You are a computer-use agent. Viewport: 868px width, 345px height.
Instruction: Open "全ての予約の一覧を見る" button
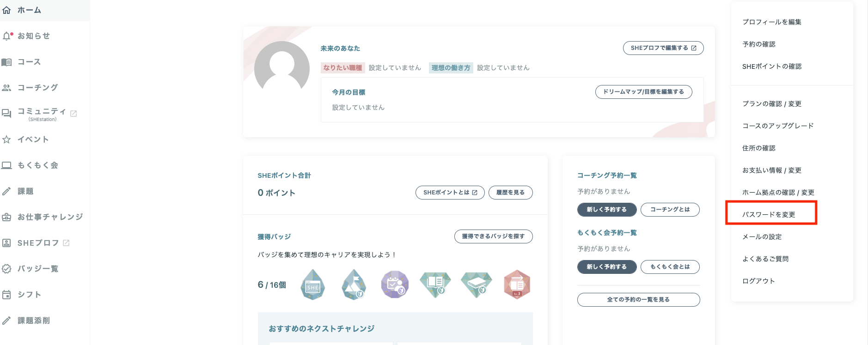point(638,300)
